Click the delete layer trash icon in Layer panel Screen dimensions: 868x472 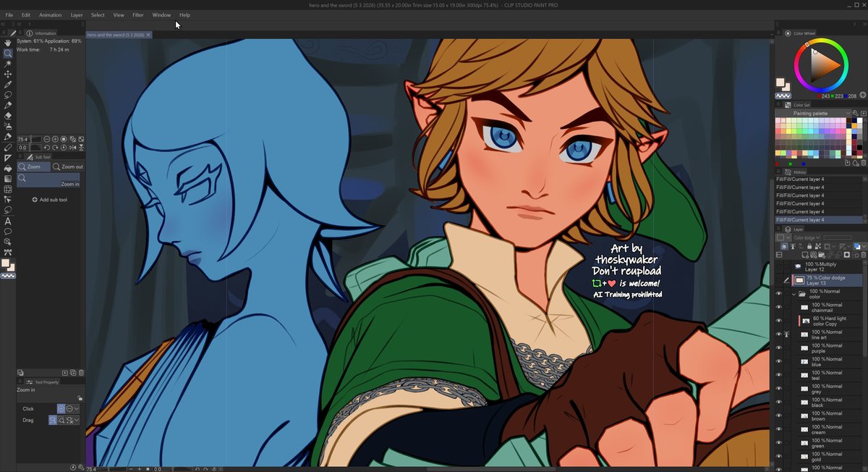click(x=864, y=255)
